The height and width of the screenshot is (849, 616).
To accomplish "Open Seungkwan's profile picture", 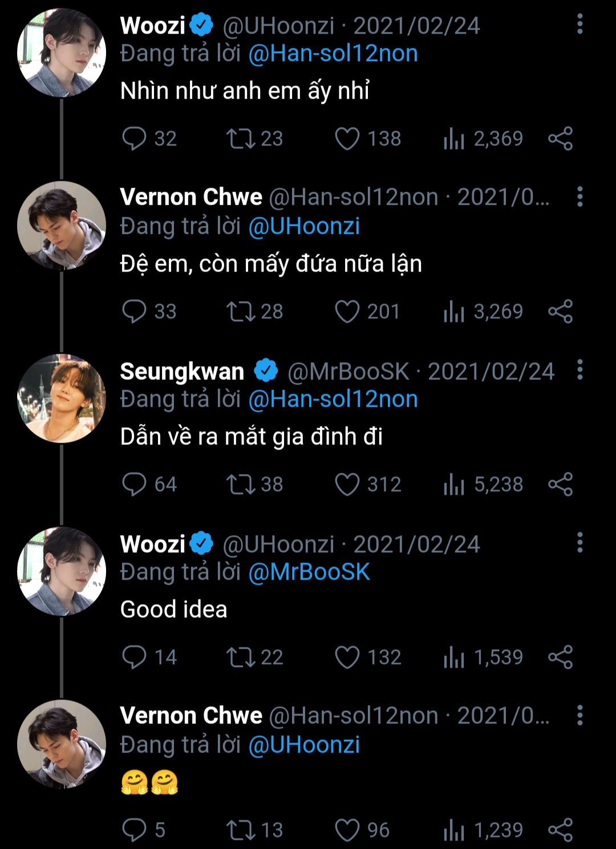I will 62,398.
